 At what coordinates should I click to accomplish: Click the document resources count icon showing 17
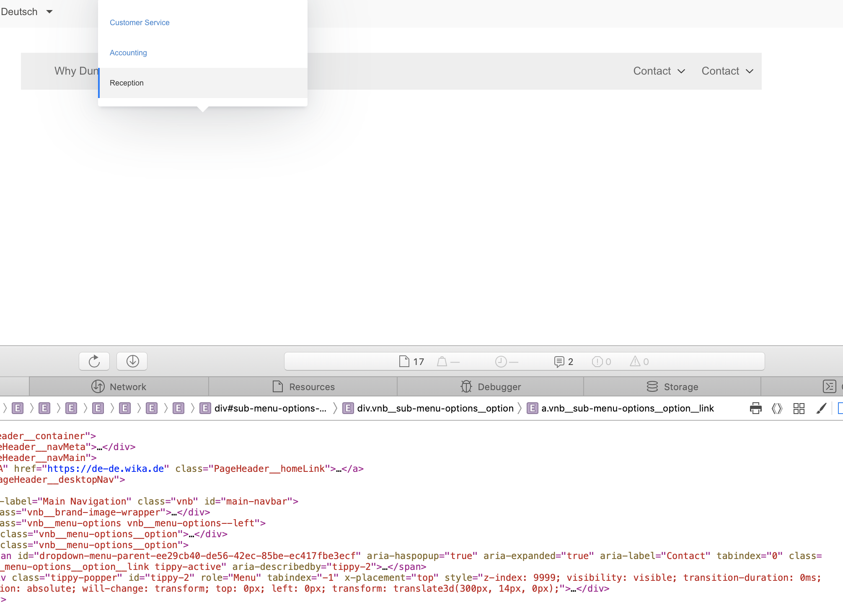coord(404,361)
